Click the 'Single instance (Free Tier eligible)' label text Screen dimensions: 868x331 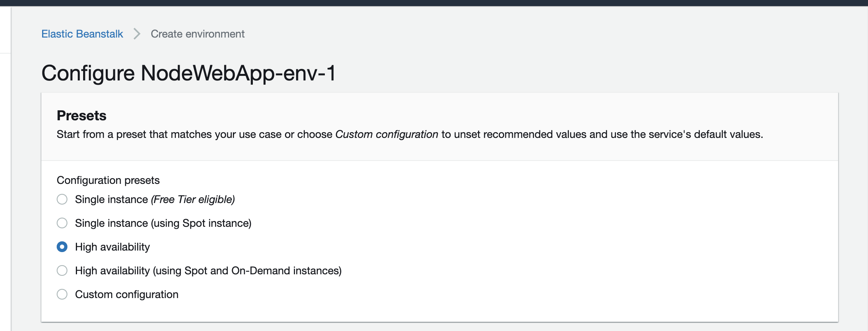pyautogui.click(x=155, y=200)
